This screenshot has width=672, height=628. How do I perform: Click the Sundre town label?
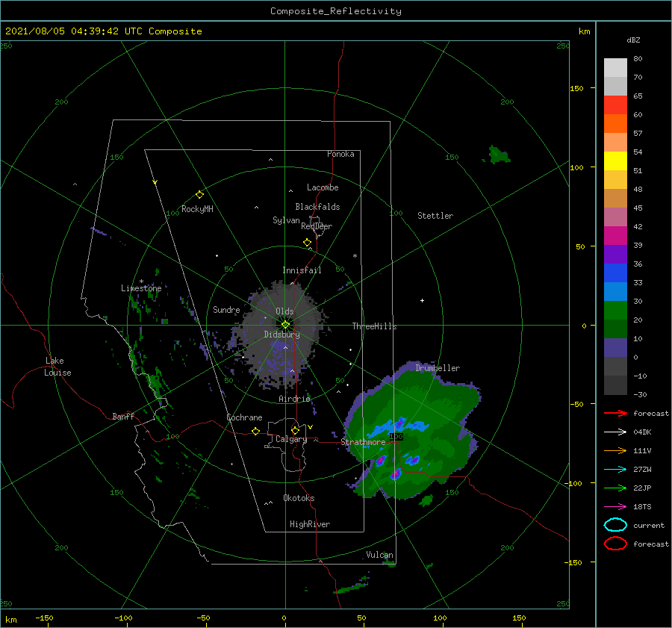click(x=226, y=309)
